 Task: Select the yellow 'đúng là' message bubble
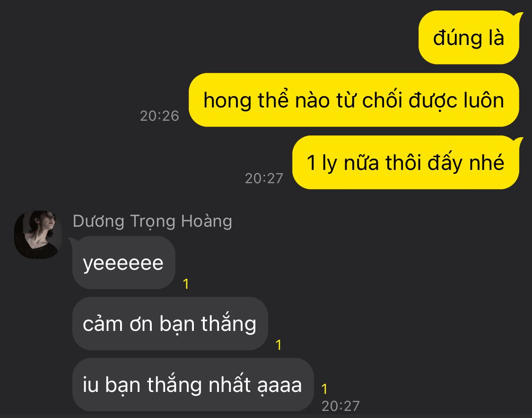(x=469, y=37)
